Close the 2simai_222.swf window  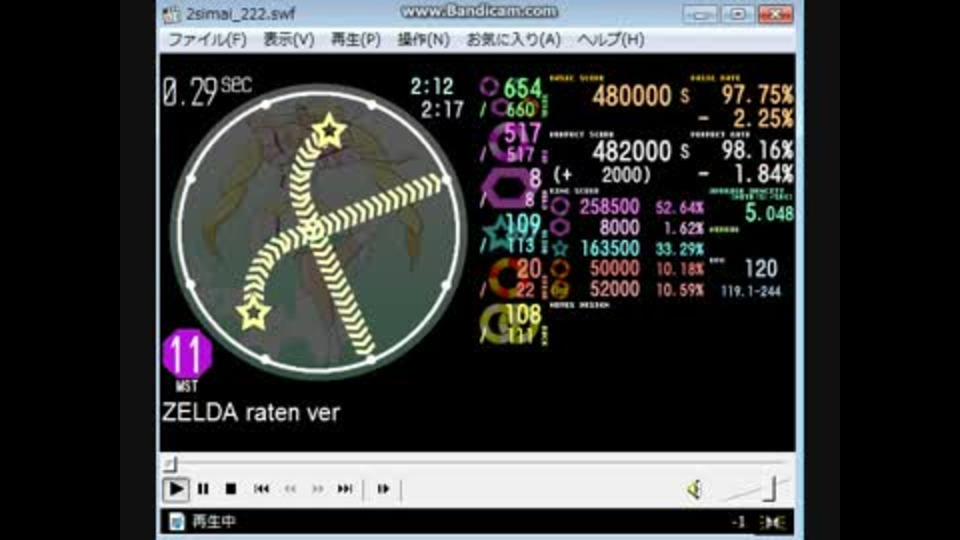(775, 13)
